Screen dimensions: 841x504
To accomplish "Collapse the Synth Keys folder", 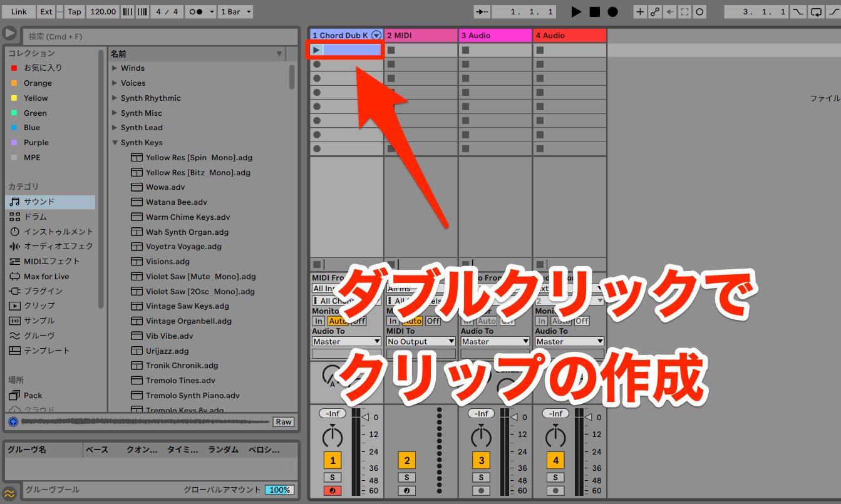I will [x=115, y=142].
